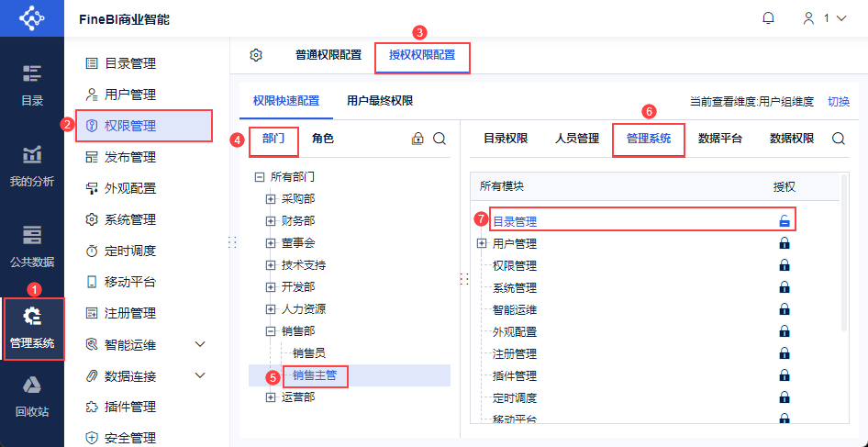Toggle authorization lock for 目录管理

785,221
